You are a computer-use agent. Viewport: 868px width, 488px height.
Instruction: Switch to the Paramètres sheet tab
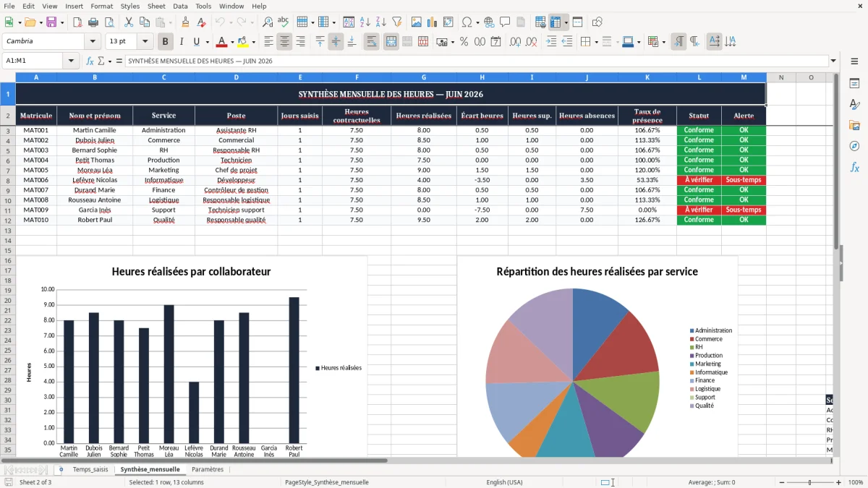click(x=208, y=469)
